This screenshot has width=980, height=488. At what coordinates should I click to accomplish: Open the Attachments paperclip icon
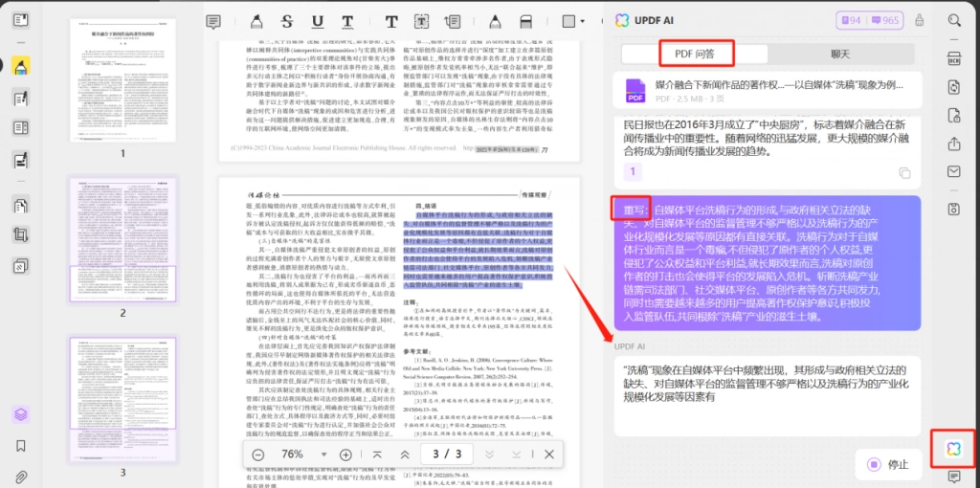pos(21,477)
